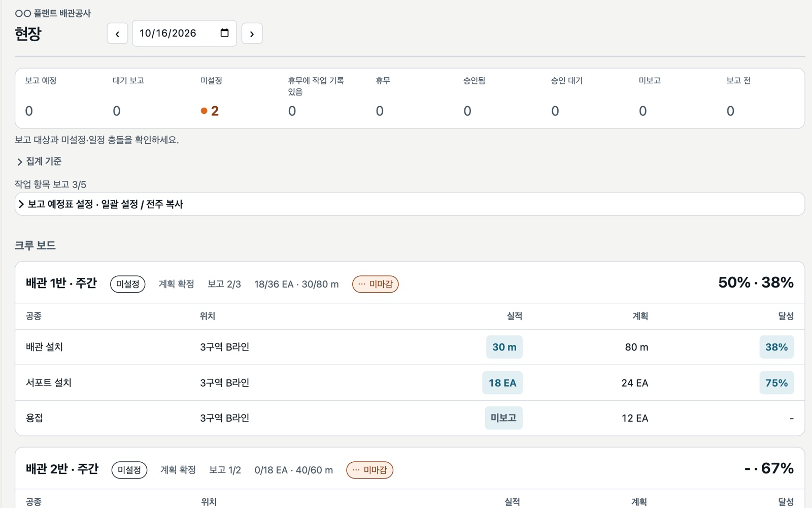Image resolution: width=812 pixels, height=508 pixels.
Task: Click the 배관 1반 · 주간 crew title
Action: [61, 283]
